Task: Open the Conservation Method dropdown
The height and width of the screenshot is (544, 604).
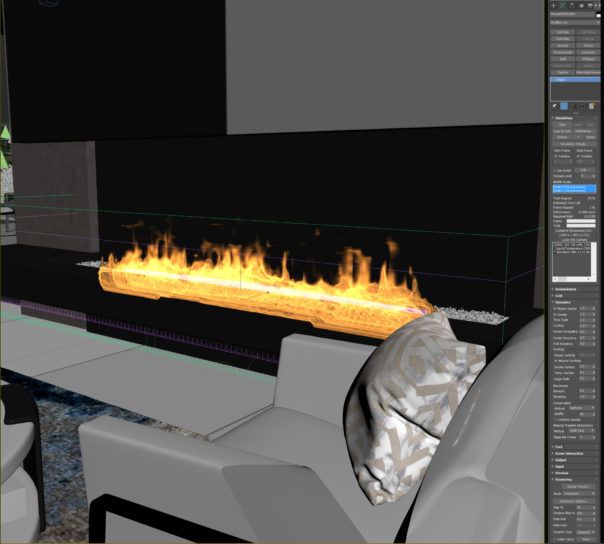Action: pyautogui.click(x=581, y=408)
